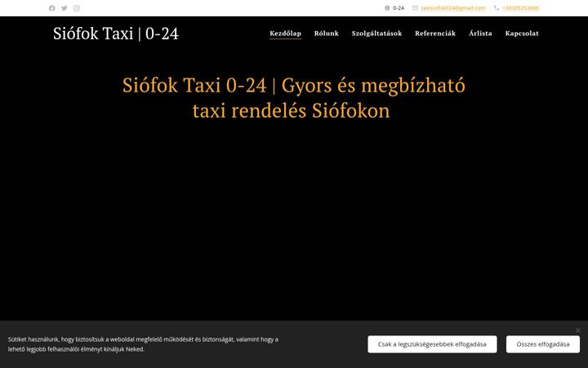Open the Twitter social icon
Screen dimensions: 588x368
(65, 8)
